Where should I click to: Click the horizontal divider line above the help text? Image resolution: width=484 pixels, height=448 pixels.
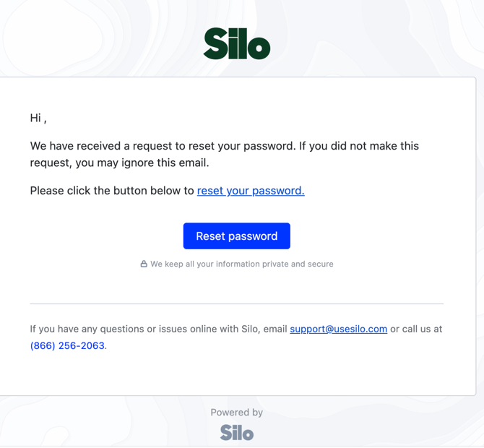(x=237, y=303)
